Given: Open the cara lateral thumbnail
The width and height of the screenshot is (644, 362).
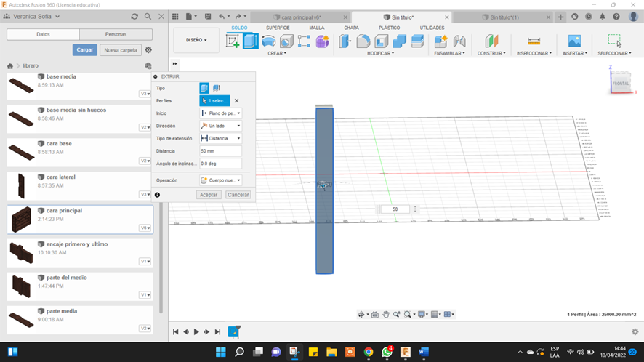Looking at the screenshot, I should point(21,186).
